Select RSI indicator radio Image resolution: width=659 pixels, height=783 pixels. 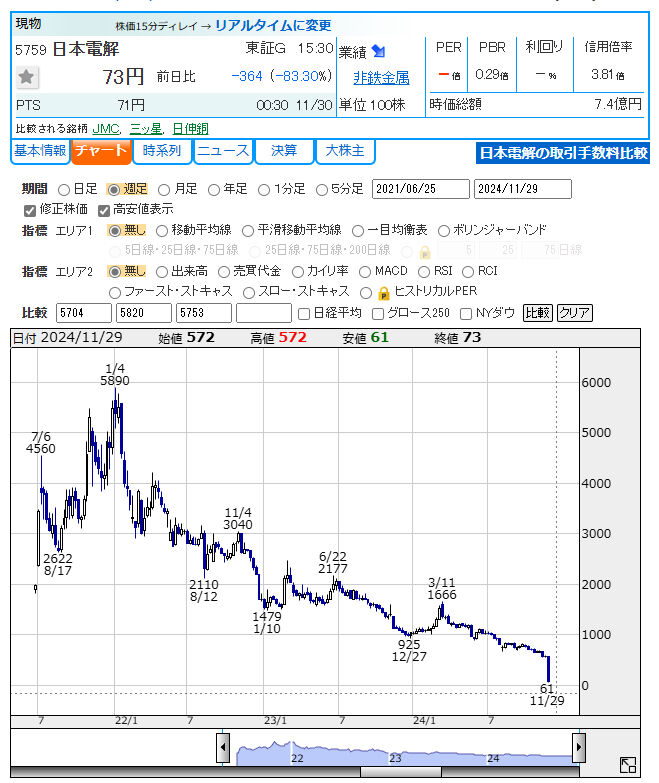tap(424, 272)
